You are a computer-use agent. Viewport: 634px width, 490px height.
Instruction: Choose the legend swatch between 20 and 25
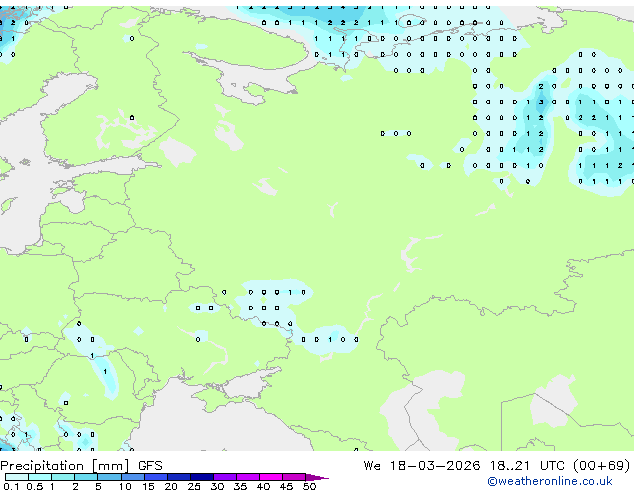coord(178,477)
